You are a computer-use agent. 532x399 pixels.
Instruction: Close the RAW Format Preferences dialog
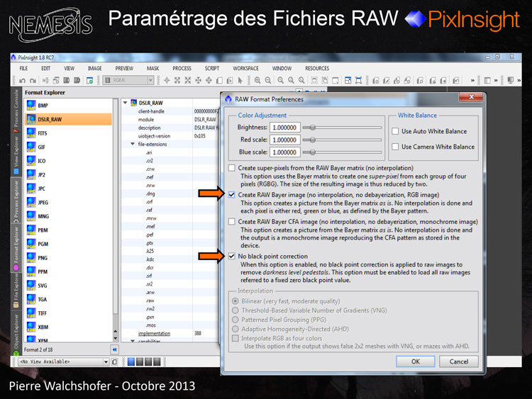point(471,97)
